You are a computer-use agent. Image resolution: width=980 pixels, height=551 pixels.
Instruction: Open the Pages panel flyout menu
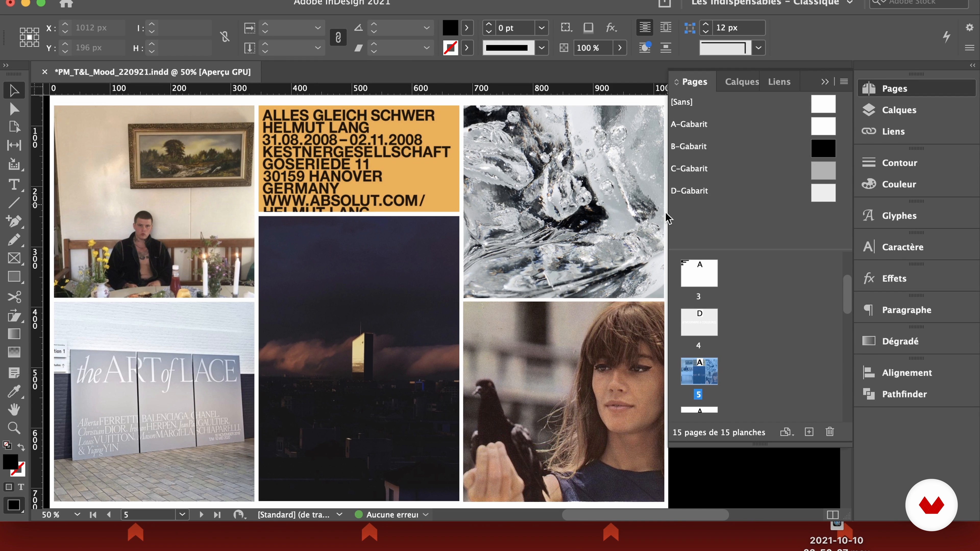click(x=844, y=81)
